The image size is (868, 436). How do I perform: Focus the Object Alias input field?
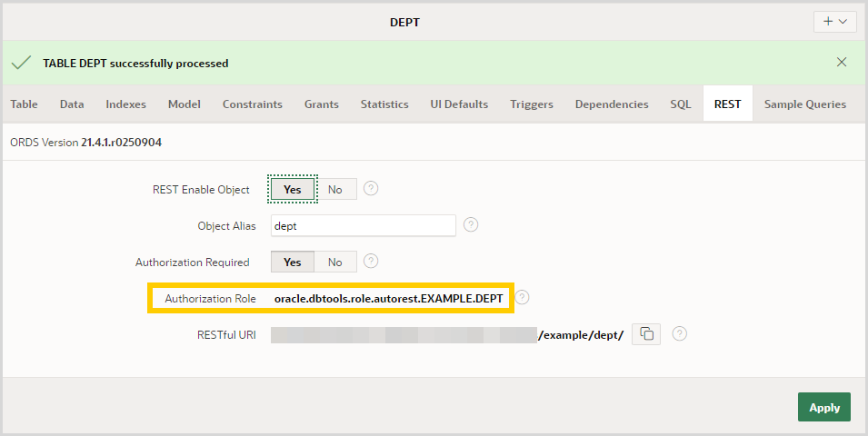[364, 226]
